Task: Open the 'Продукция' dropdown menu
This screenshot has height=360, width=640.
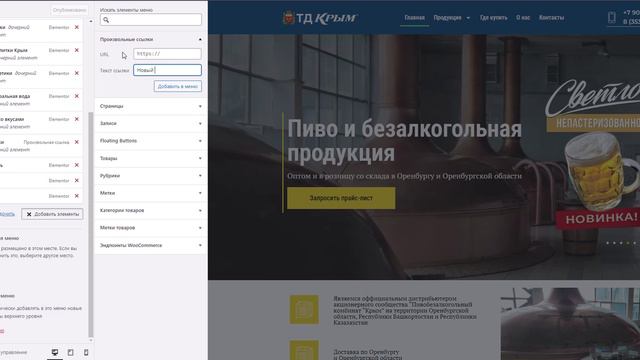Action: click(451, 18)
